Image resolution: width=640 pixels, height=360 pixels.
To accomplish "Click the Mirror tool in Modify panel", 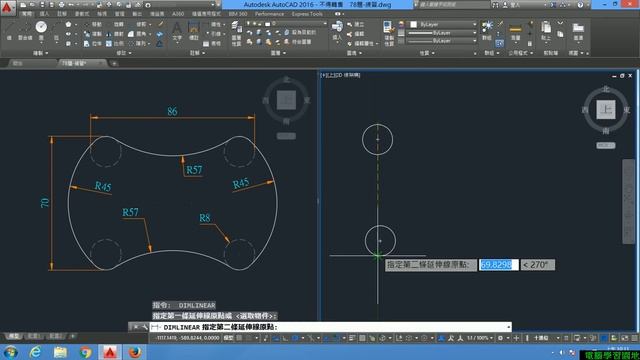I will (115, 34).
